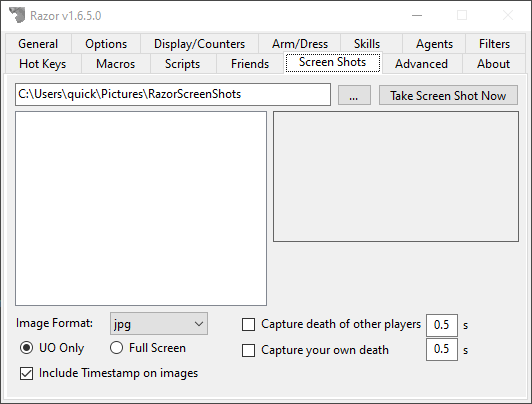
Task: Uncheck Include Timestamp on images
Action: click(26, 373)
